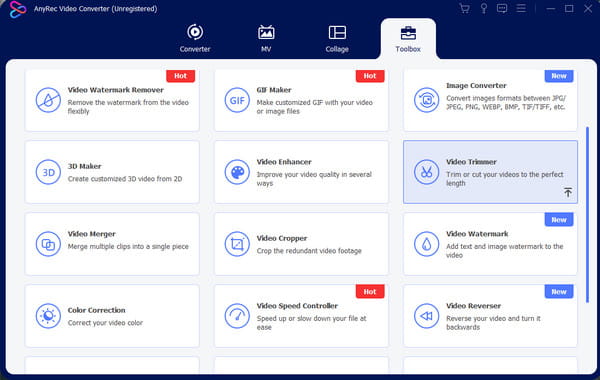Open the feedback chat bubble icon
Image resolution: width=600 pixels, height=380 pixels.
click(502, 8)
